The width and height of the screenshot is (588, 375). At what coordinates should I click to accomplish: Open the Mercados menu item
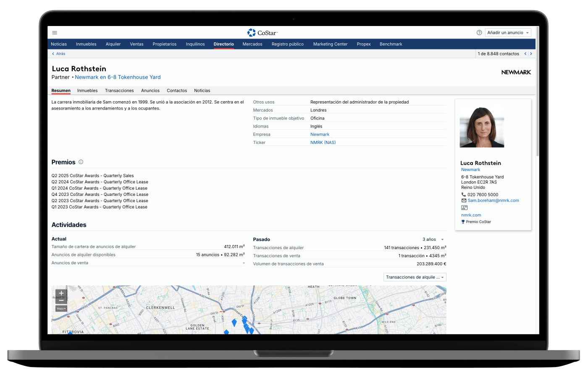tap(252, 44)
